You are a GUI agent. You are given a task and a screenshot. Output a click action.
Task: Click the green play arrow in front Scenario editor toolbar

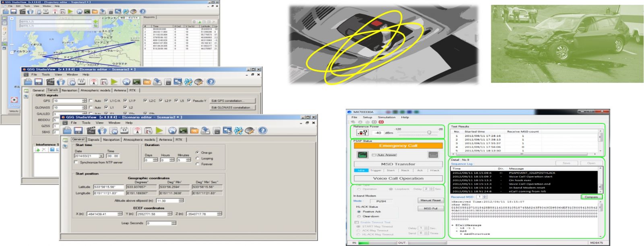(159, 131)
